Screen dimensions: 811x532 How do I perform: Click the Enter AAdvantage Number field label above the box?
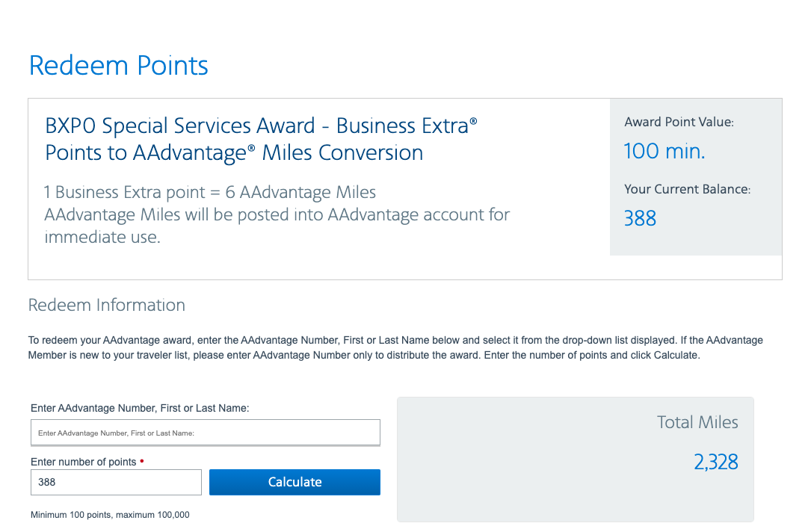[140, 408]
